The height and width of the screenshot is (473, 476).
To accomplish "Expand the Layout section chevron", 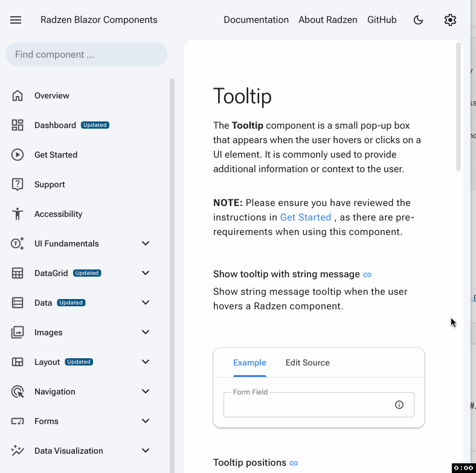I will click(146, 362).
